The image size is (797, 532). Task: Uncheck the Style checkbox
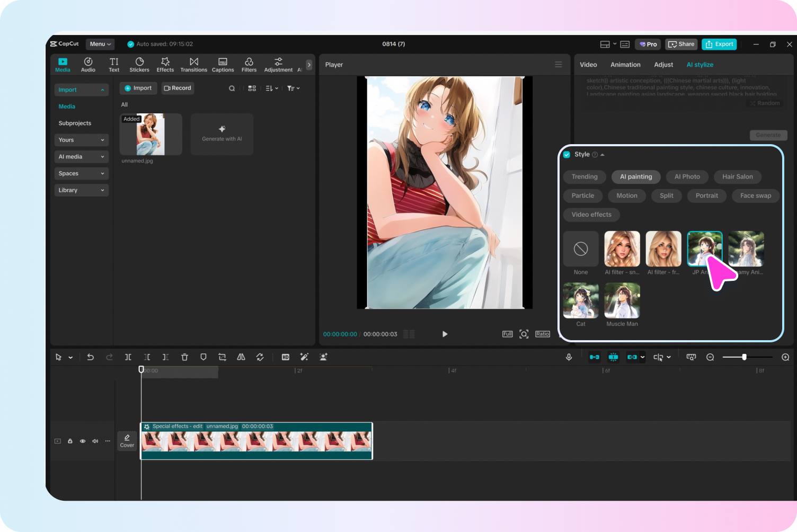[566, 155]
